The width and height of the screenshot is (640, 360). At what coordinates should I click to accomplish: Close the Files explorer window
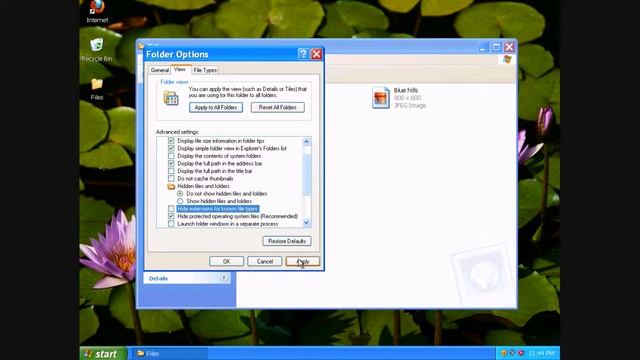pyautogui.click(x=509, y=47)
